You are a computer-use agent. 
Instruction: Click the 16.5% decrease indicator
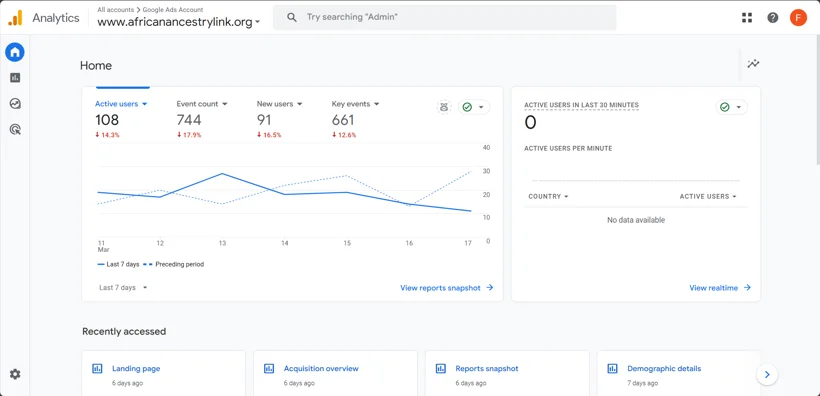[269, 135]
